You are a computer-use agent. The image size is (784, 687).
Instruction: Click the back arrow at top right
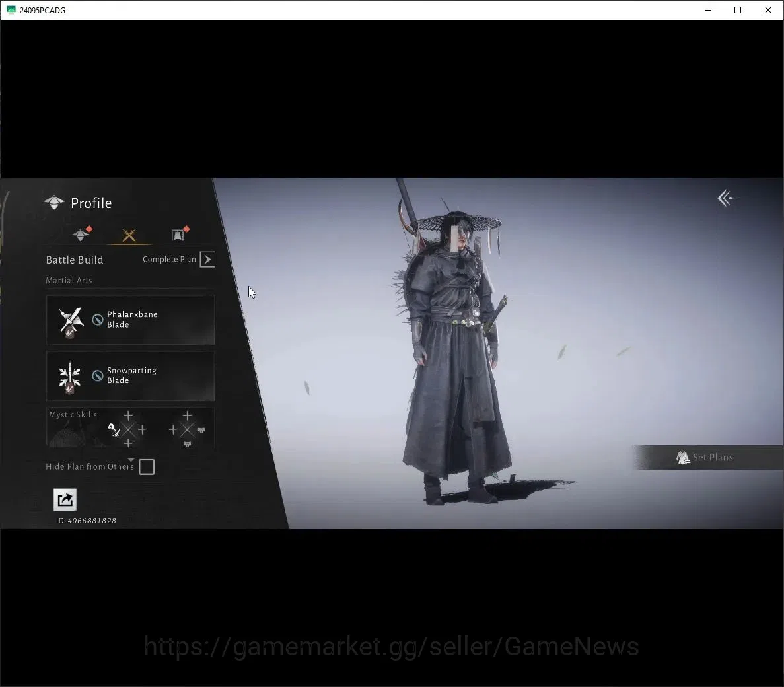(728, 198)
